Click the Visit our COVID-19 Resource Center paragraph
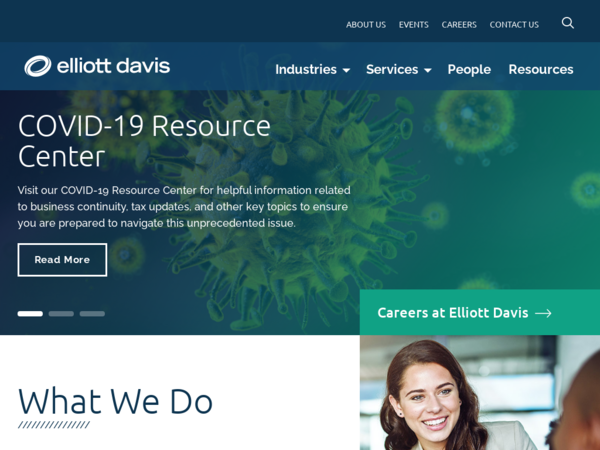Screen dimensions: 600x450 (184, 207)
